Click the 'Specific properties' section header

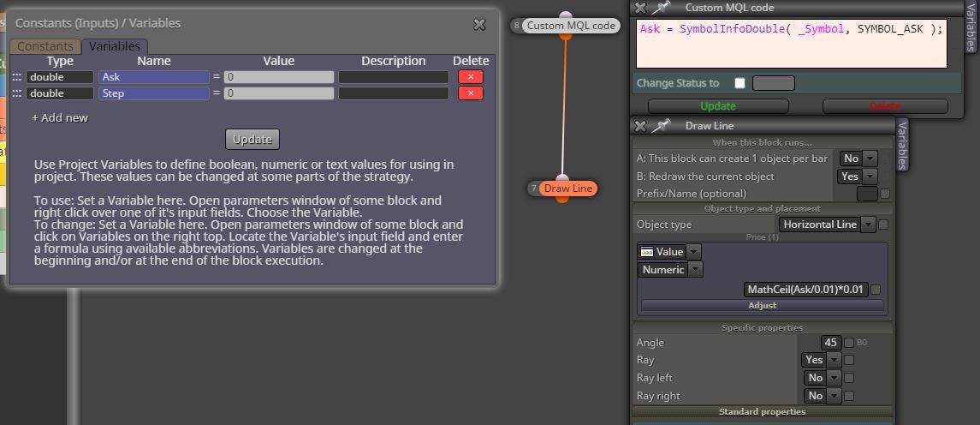[763, 328]
